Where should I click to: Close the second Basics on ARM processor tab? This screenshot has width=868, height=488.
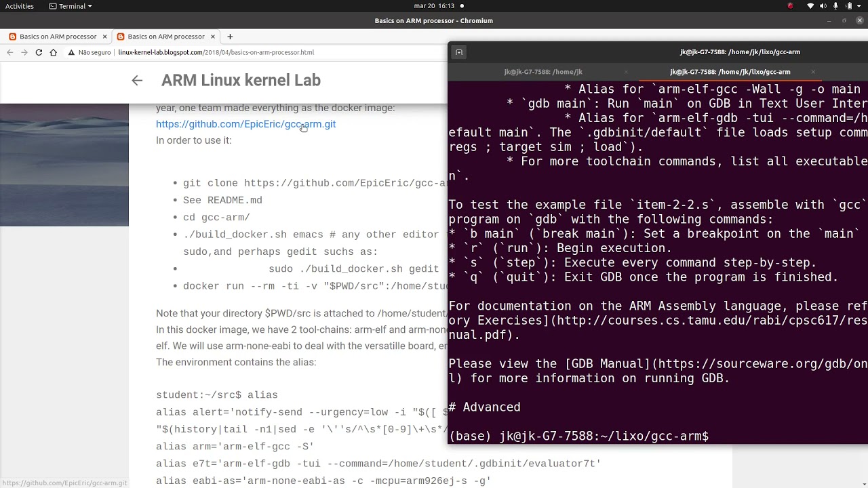click(x=213, y=37)
